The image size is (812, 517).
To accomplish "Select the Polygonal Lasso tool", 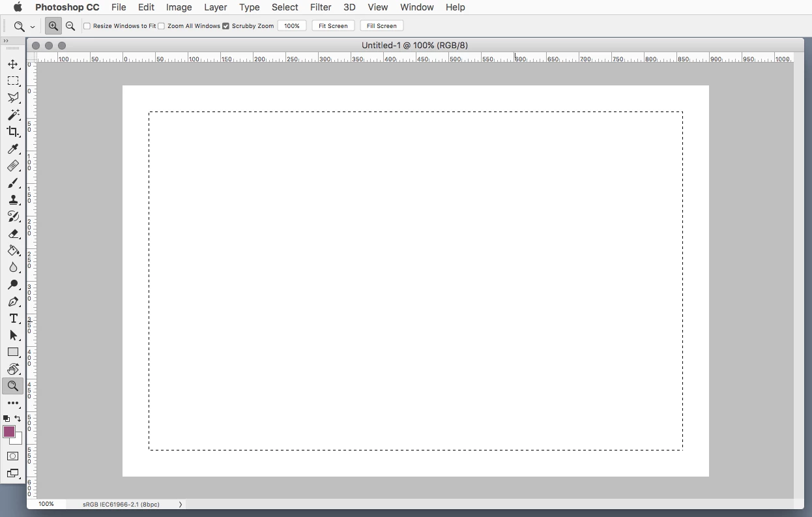I will 12,98.
